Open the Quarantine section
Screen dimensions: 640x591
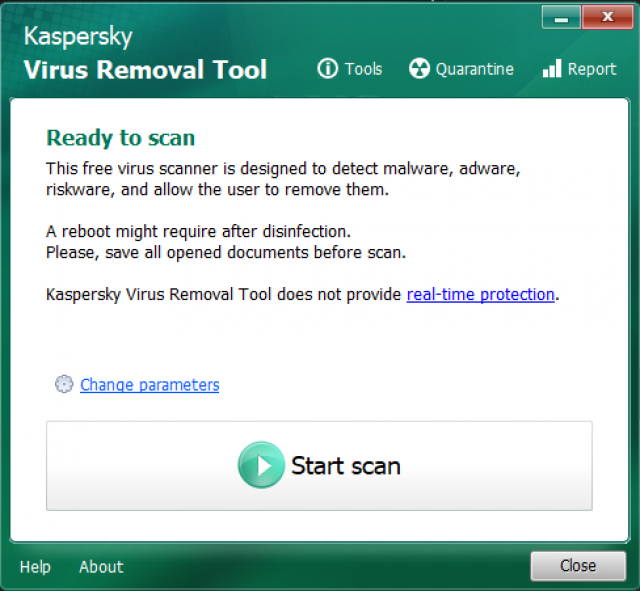474,69
